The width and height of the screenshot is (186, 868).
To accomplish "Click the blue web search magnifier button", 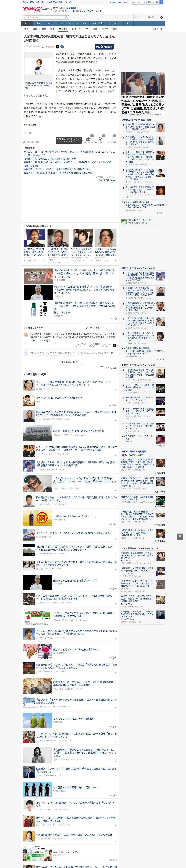I will click(161, 2).
